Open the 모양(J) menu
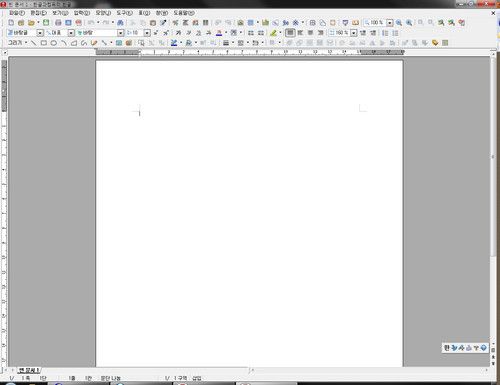The height and width of the screenshot is (385, 500). pos(103,13)
